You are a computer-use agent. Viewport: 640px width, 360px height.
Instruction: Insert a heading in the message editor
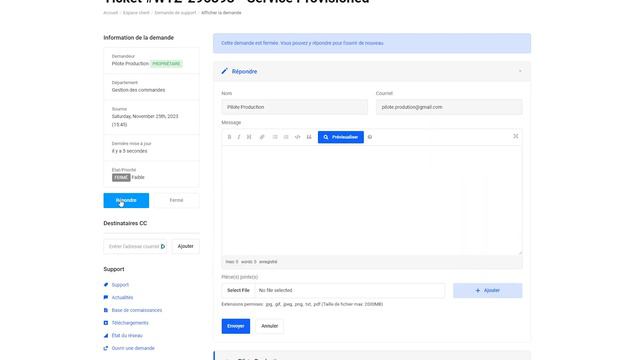[249, 137]
